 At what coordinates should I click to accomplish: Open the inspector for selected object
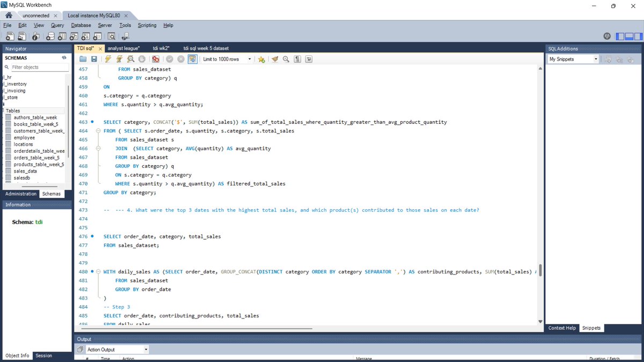click(x=35, y=36)
